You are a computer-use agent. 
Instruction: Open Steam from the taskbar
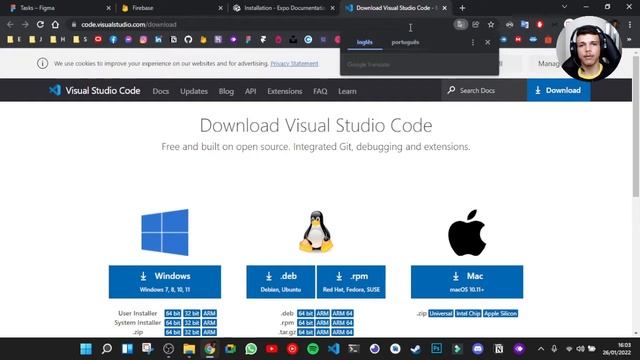tap(416, 349)
